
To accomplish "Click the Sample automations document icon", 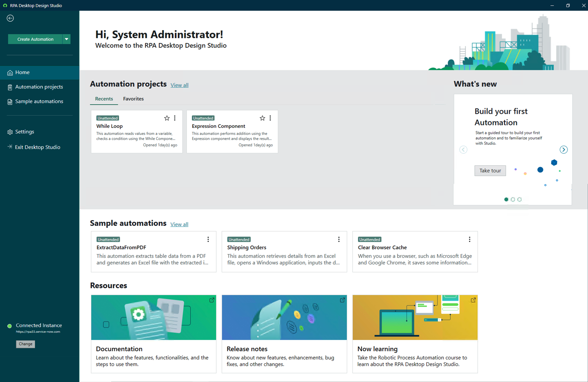I will 10,102.
